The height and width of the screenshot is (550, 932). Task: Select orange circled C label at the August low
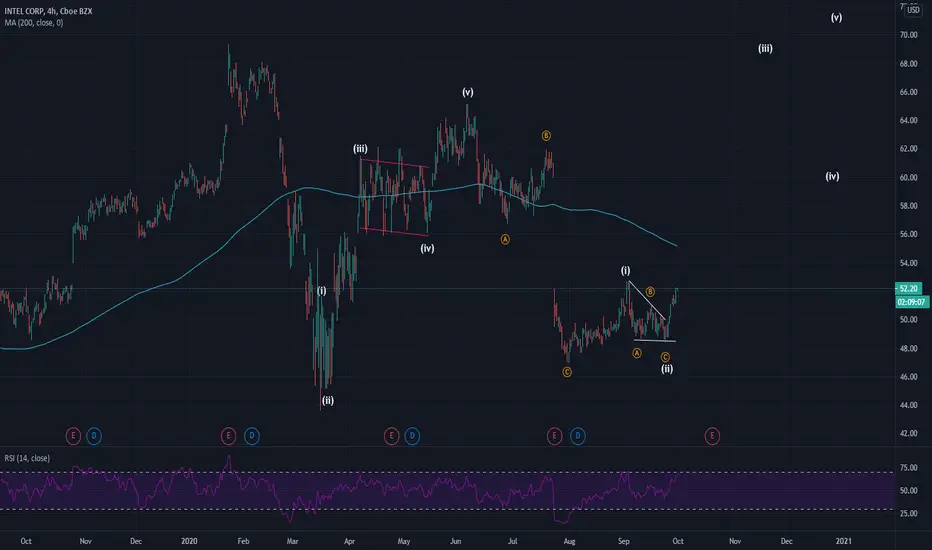pos(567,372)
